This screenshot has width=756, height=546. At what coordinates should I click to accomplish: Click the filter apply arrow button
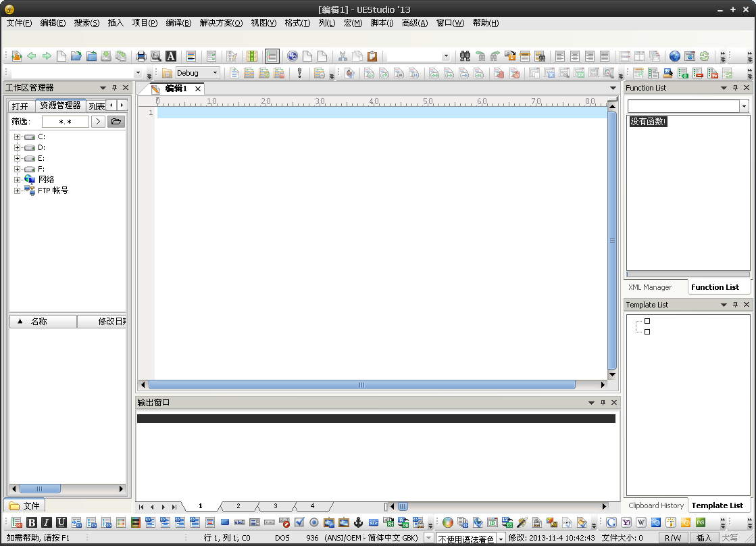(x=98, y=122)
